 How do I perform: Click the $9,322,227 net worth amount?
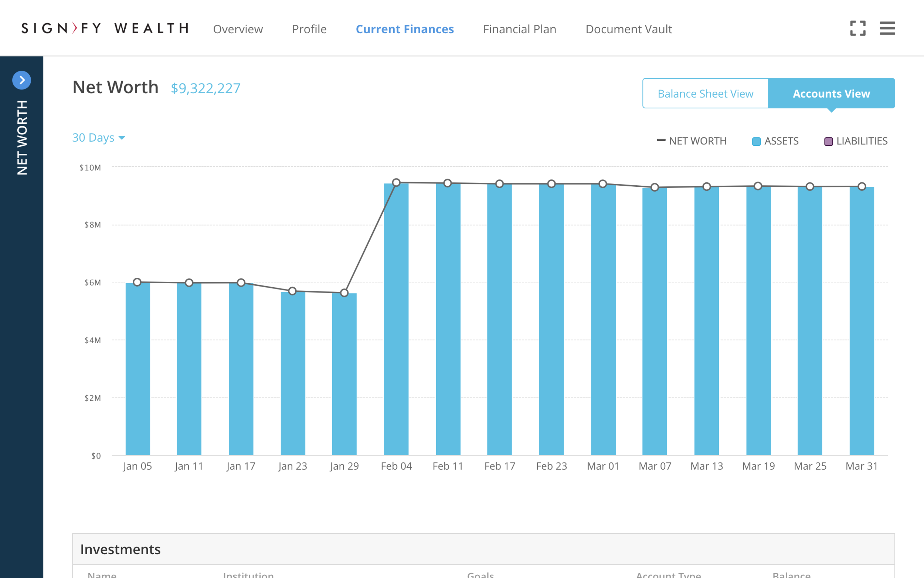[205, 88]
